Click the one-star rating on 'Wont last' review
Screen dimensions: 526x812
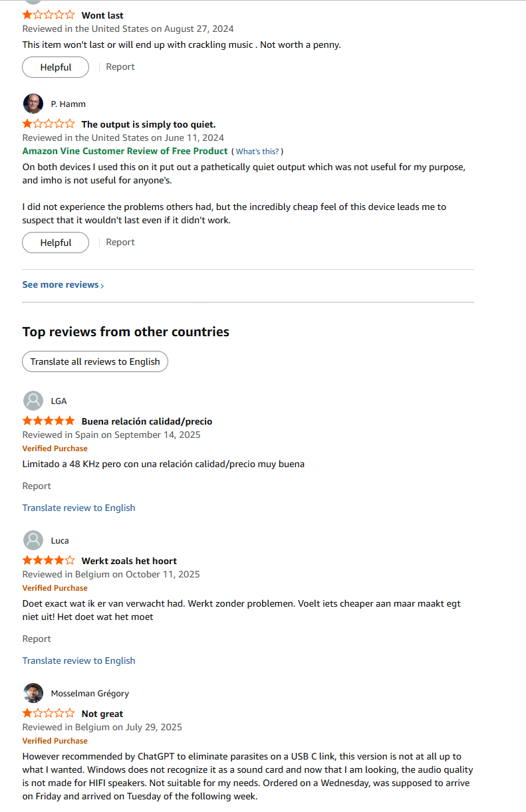click(x=49, y=15)
